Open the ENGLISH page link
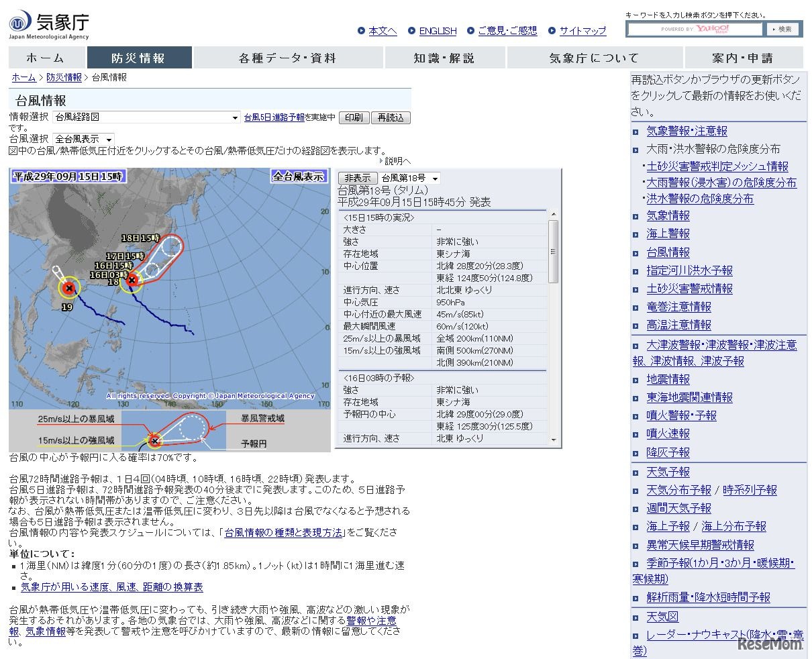Image resolution: width=812 pixels, height=659 pixels. [x=438, y=30]
